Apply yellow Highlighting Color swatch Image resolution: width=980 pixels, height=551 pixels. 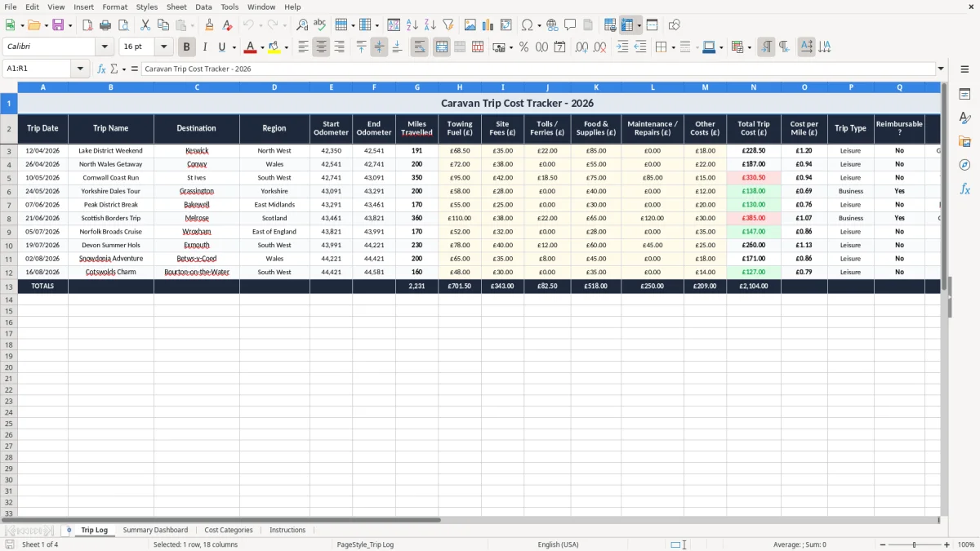click(274, 47)
